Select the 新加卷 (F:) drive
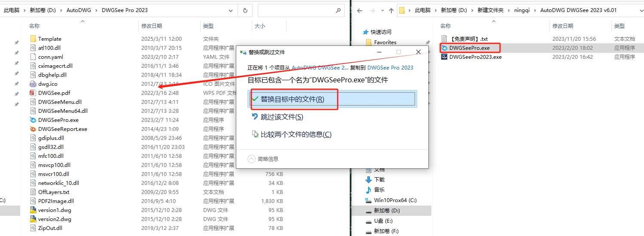The width and height of the screenshot is (644, 236). click(382, 231)
